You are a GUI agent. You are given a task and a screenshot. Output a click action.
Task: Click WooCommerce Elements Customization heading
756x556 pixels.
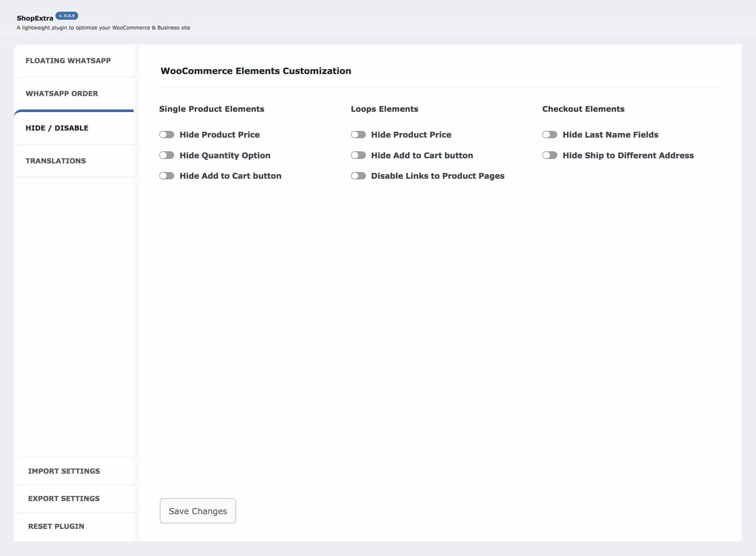pyautogui.click(x=256, y=71)
